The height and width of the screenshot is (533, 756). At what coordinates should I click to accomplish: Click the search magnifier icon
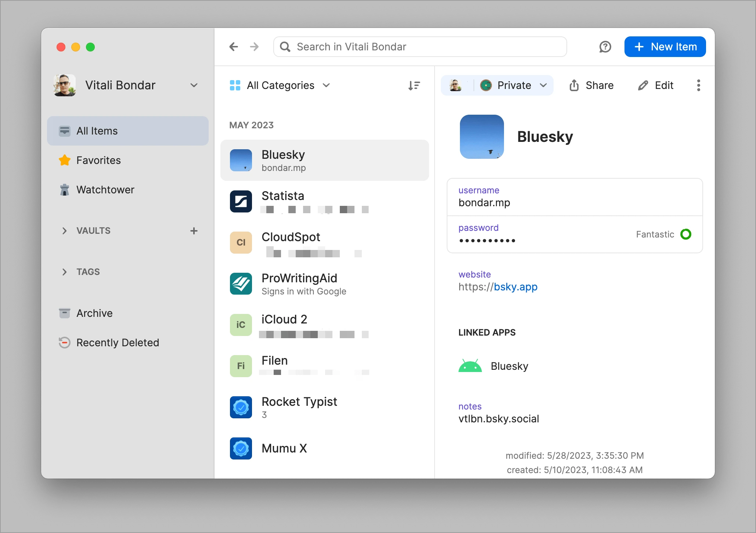[x=285, y=47]
